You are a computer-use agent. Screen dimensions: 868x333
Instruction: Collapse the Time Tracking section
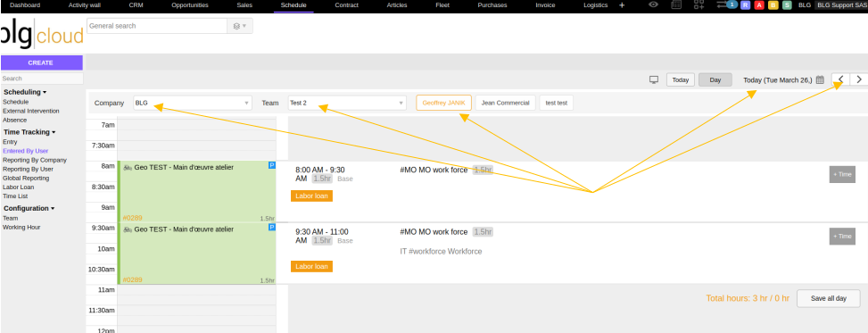click(29, 132)
